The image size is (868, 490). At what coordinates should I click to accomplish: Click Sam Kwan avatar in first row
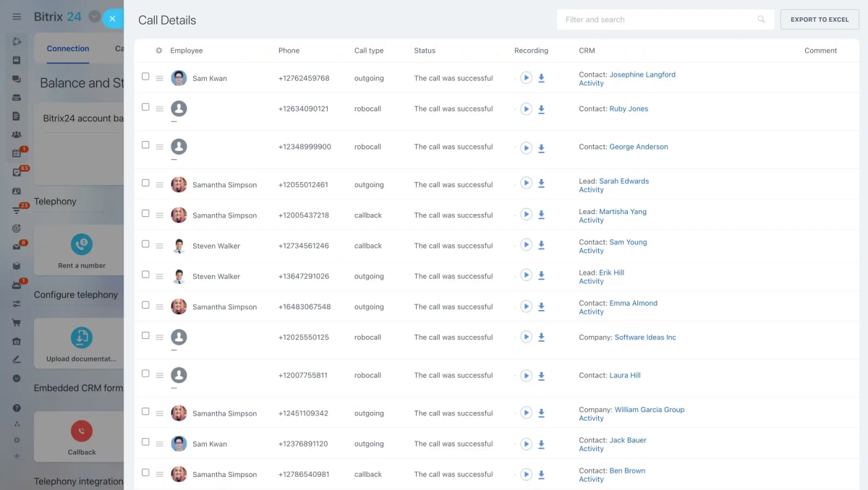179,78
